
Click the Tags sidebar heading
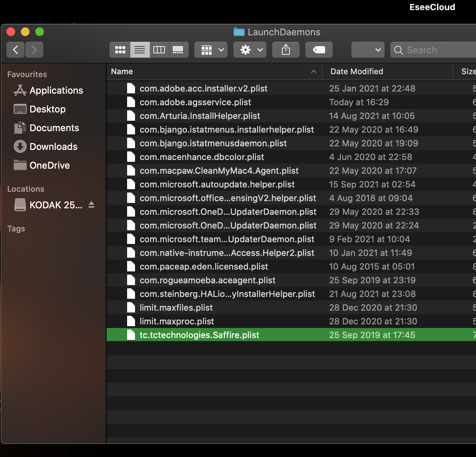(16, 228)
